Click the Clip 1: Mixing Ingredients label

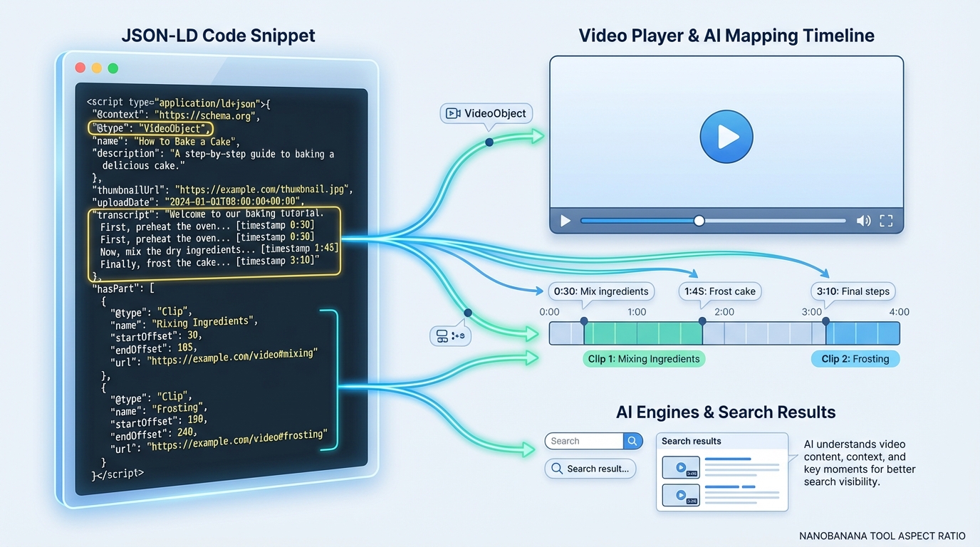tap(643, 358)
